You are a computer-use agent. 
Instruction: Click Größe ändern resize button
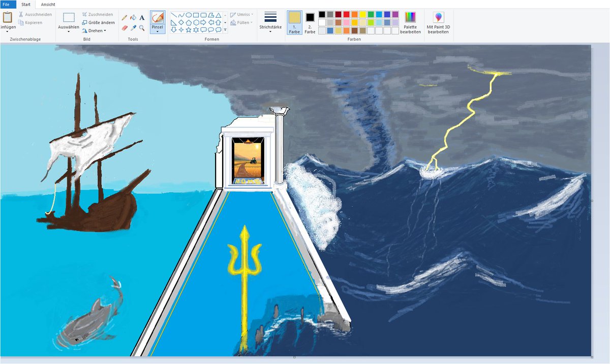(x=99, y=22)
